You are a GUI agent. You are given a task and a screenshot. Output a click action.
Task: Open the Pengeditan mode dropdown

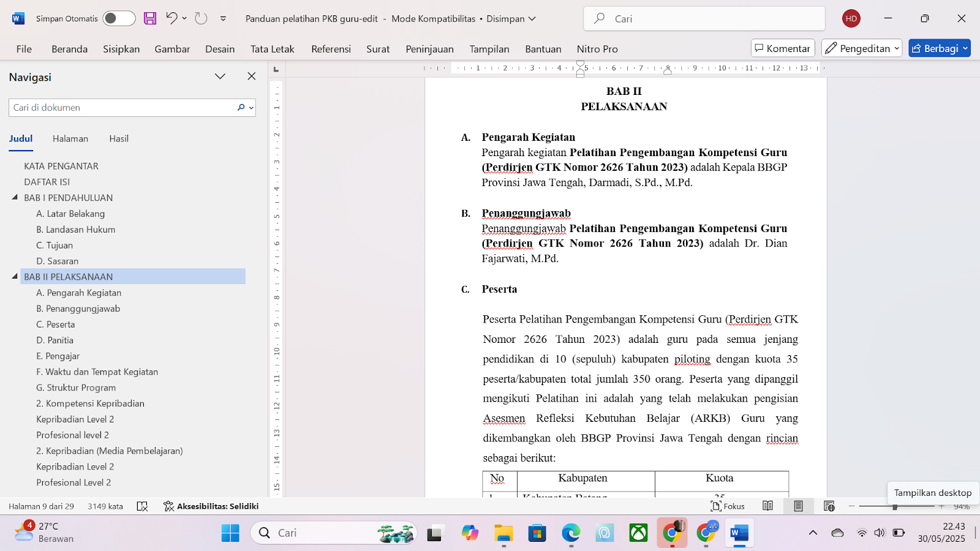[862, 48]
